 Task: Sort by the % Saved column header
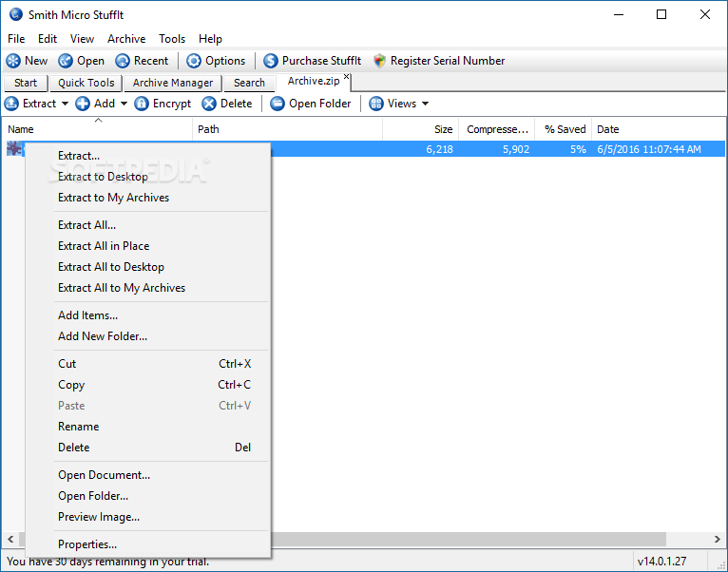point(564,129)
